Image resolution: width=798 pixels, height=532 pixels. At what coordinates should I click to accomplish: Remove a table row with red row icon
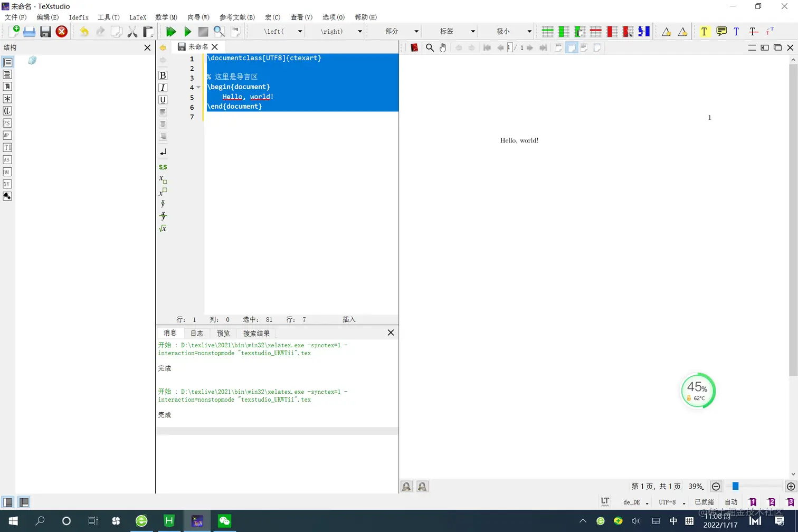[596, 32]
